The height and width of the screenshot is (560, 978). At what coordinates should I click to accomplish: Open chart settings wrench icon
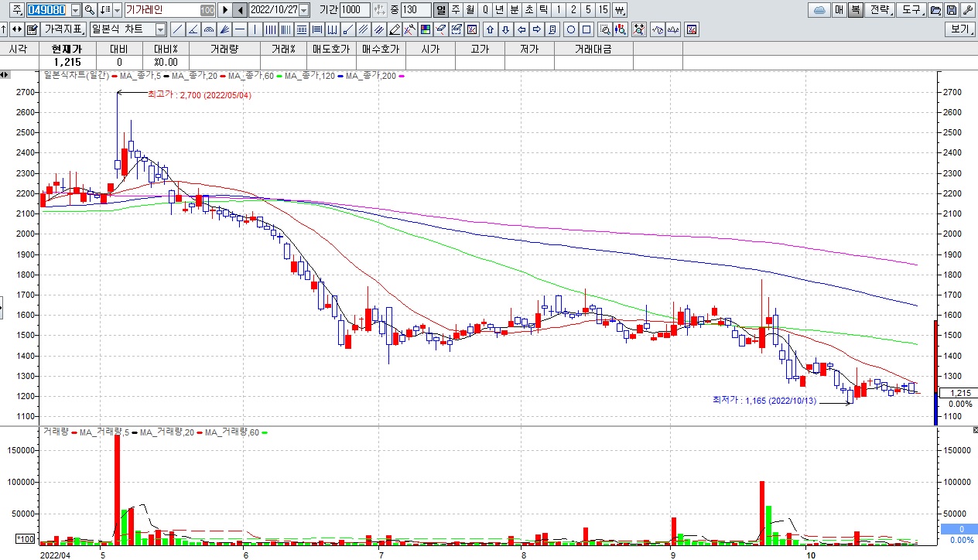tap(967, 10)
